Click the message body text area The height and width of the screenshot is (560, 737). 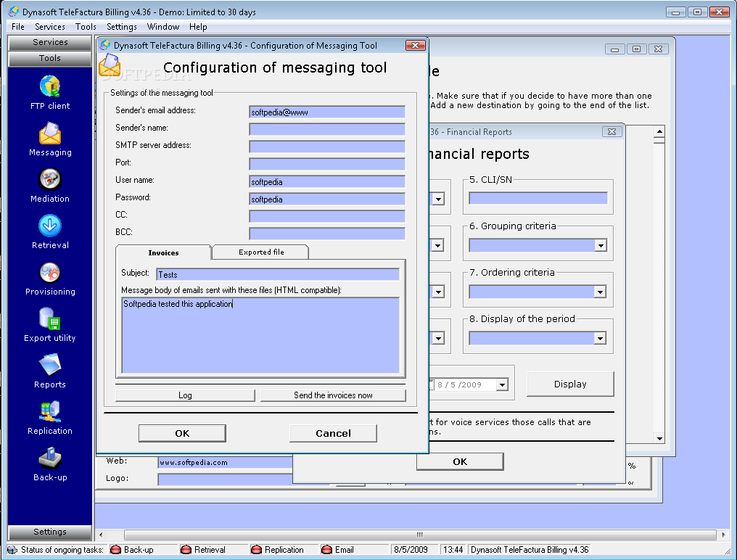pyautogui.click(x=260, y=335)
